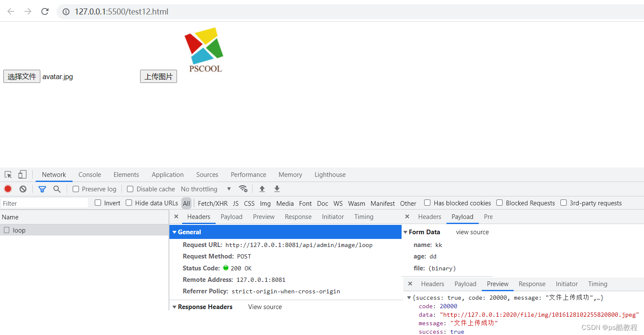Go back in browser history
This screenshot has height=335, width=644.
pyautogui.click(x=11, y=11)
